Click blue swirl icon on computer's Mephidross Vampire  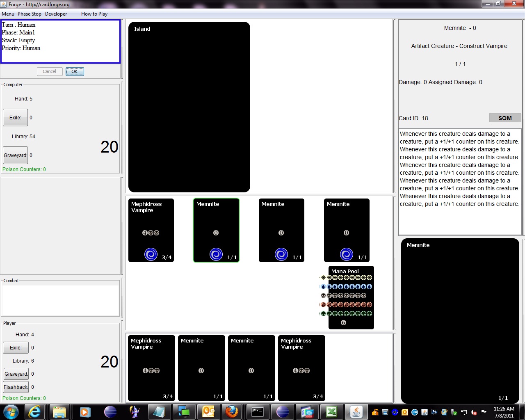[151, 255]
